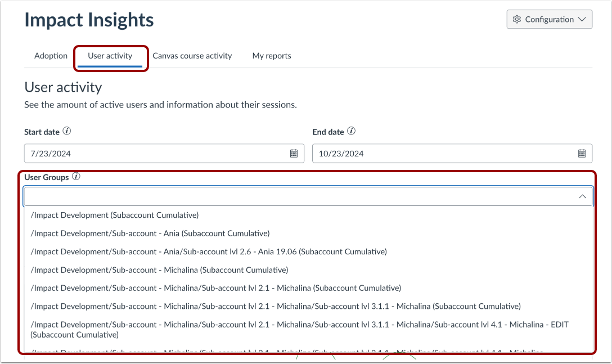Viewport: 612px width, 364px height.
Task: Switch to the Adoption tab
Action: coord(51,56)
